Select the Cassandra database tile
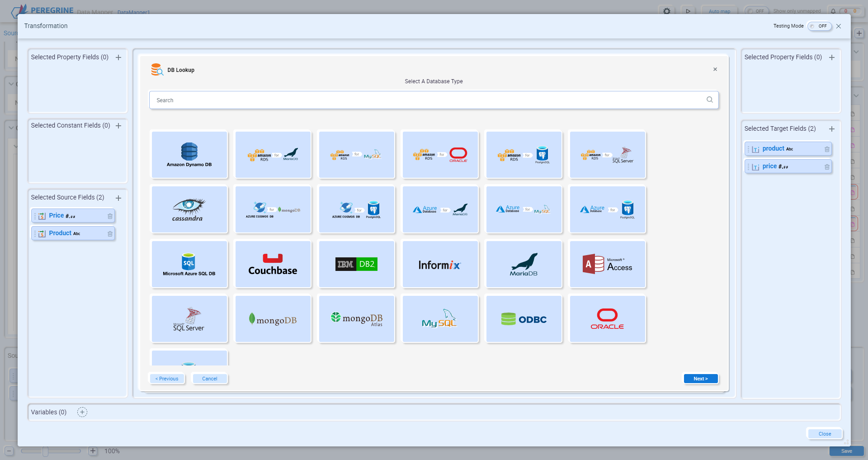Screen dimensions: 868x460 tap(189, 209)
